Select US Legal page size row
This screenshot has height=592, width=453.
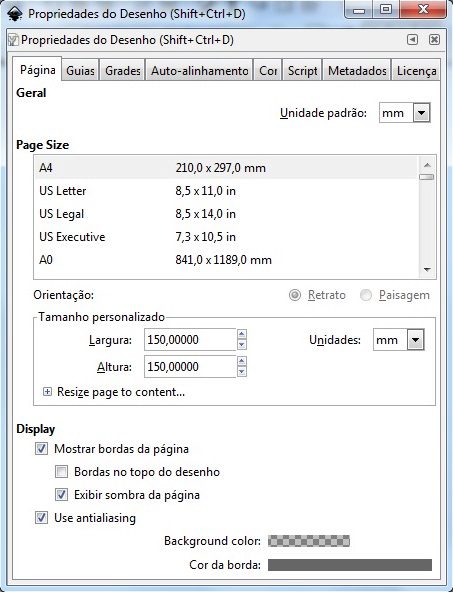click(x=226, y=214)
